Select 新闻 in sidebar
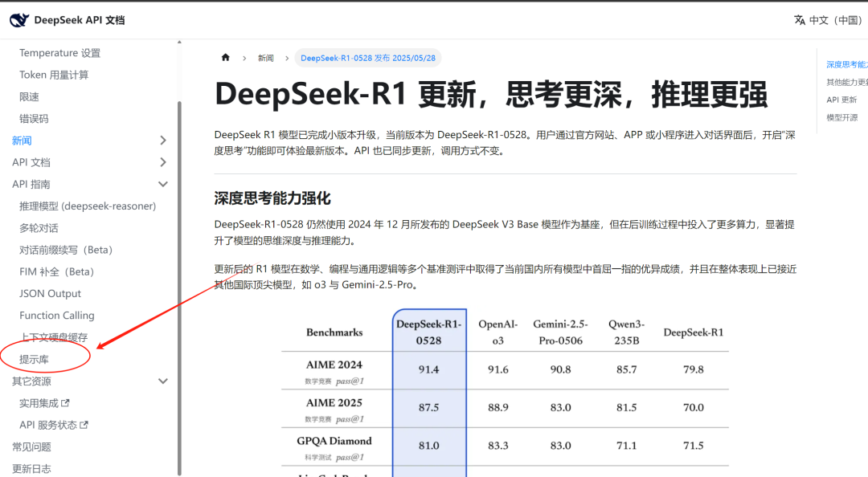The height and width of the screenshot is (477, 868). 23,141
